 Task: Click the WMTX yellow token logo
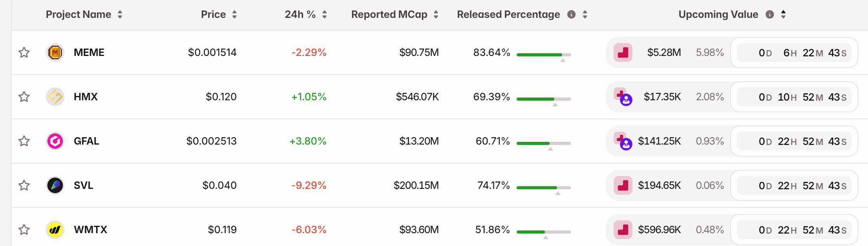click(x=55, y=230)
